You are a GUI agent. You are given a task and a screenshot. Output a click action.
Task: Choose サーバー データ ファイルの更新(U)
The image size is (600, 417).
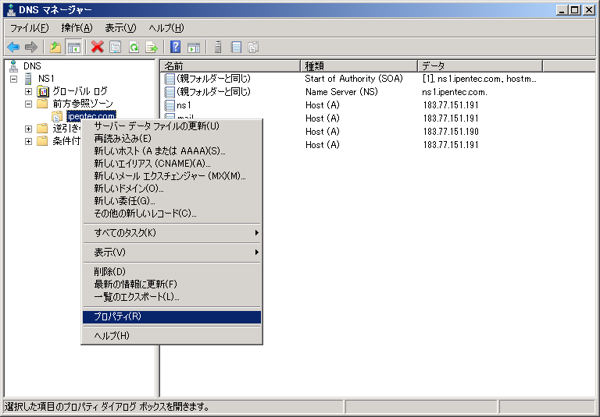(172, 126)
